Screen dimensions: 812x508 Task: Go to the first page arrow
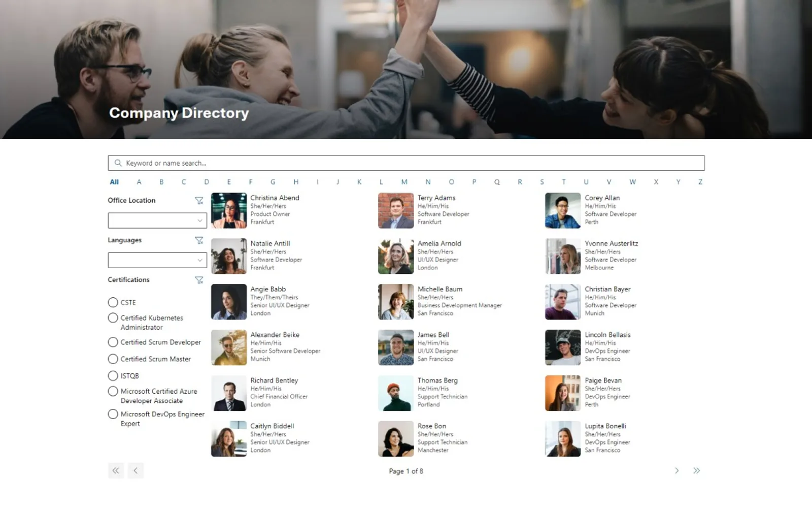pyautogui.click(x=116, y=470)
